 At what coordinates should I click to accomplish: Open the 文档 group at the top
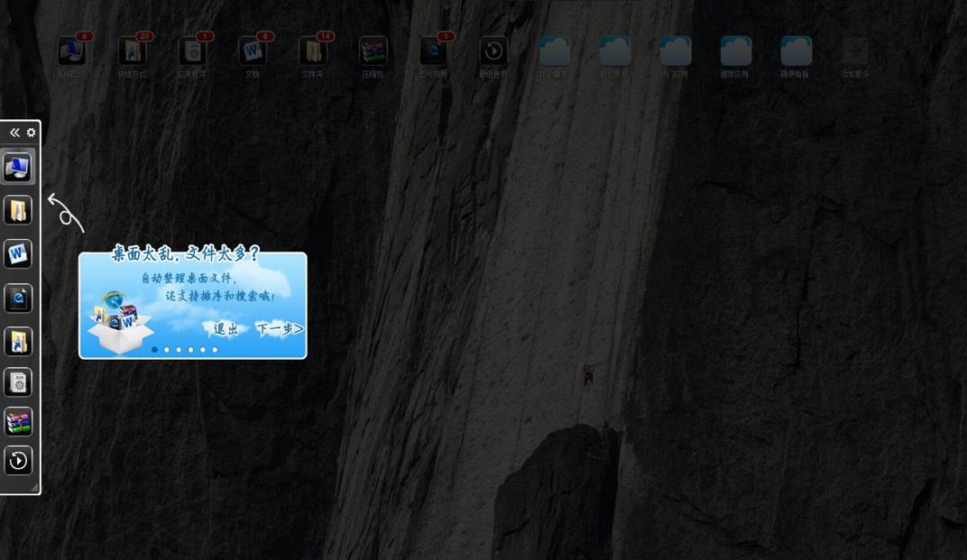point(253,53)
